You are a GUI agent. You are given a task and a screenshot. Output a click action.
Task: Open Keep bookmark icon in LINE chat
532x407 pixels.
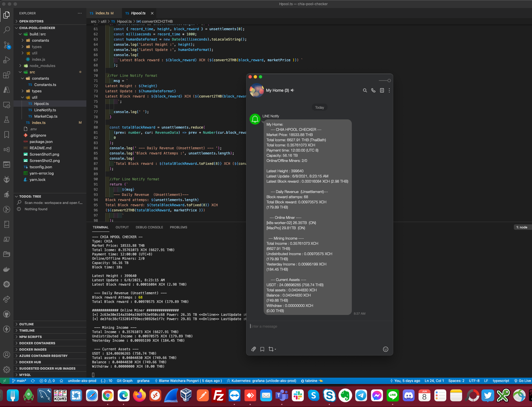point(262,349)
